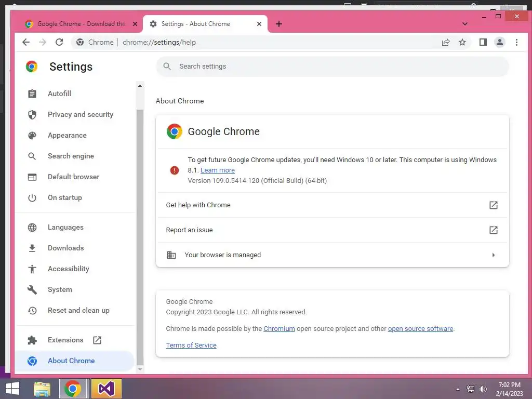Open the open source software link
The width and height of the screenshot is (532, 399).
420,329
